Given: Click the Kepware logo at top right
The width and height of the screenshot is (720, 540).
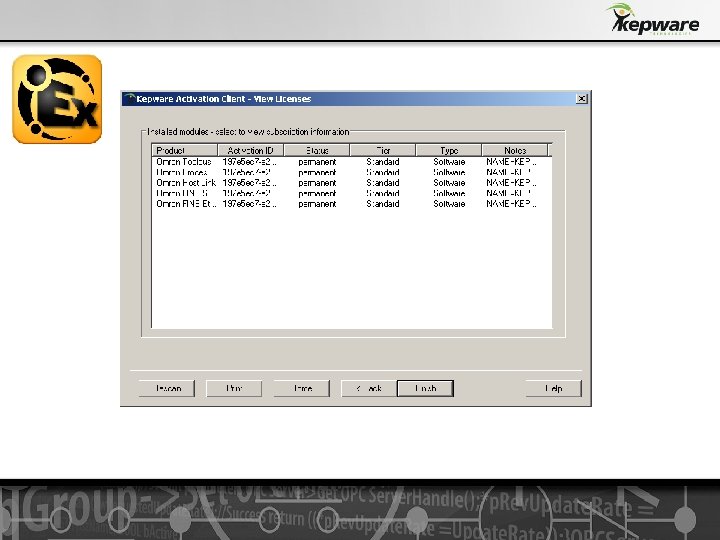Looking at the screenshot, I should click(652, 19).
